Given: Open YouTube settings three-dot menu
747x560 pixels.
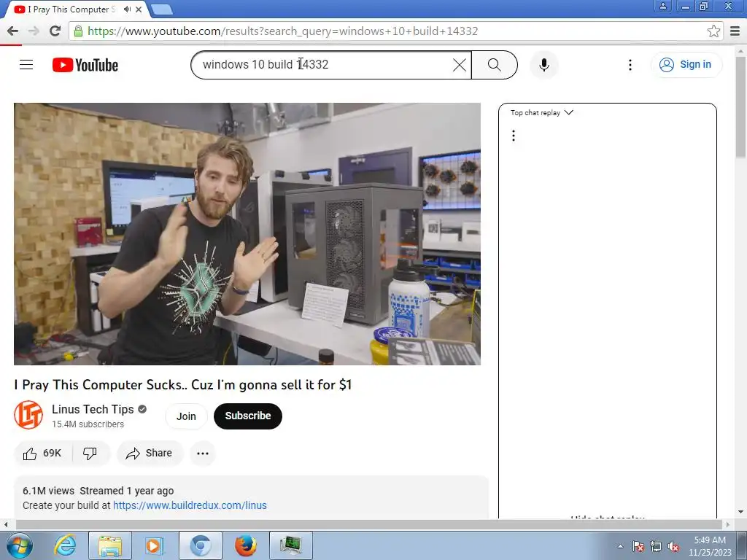Looking at the screenshot, I should 630,65.
